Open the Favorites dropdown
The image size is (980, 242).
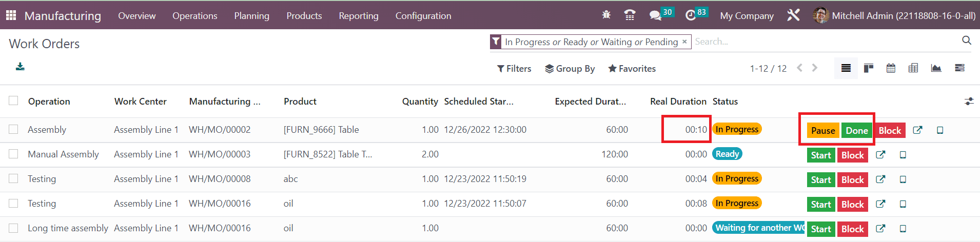(632, 69)
